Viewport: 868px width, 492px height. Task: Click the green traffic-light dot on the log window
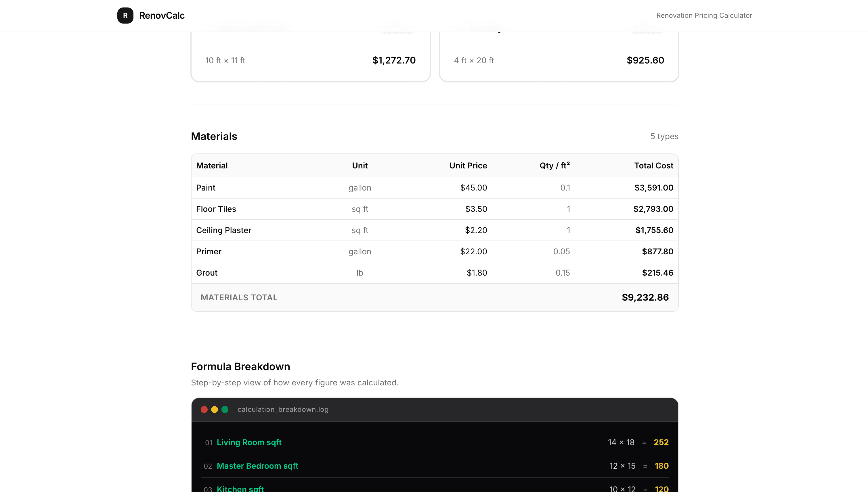click(x=225, y=409)
